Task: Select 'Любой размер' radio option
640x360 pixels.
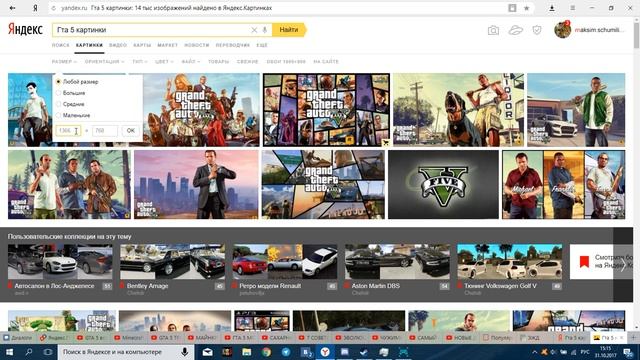Action: tap(58, 82)
